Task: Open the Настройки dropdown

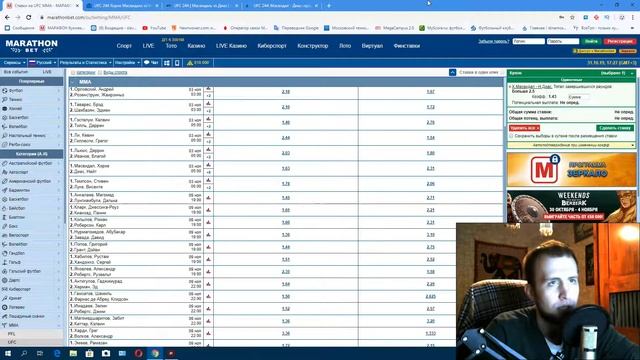Action: pos(127,63)
